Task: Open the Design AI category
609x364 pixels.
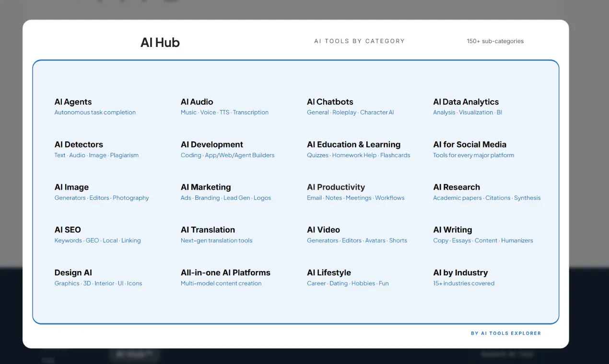Action: pos(73,273)
